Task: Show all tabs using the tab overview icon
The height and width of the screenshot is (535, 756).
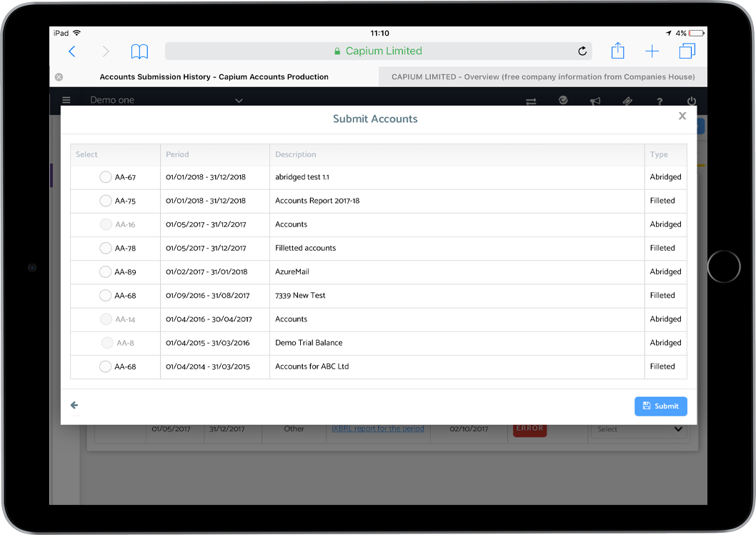Action: point(687,51)
